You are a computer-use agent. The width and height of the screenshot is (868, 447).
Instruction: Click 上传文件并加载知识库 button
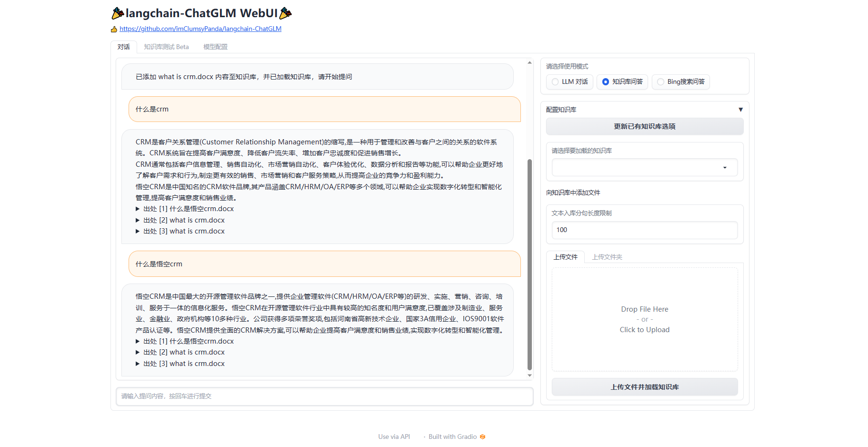click(645, 387)
